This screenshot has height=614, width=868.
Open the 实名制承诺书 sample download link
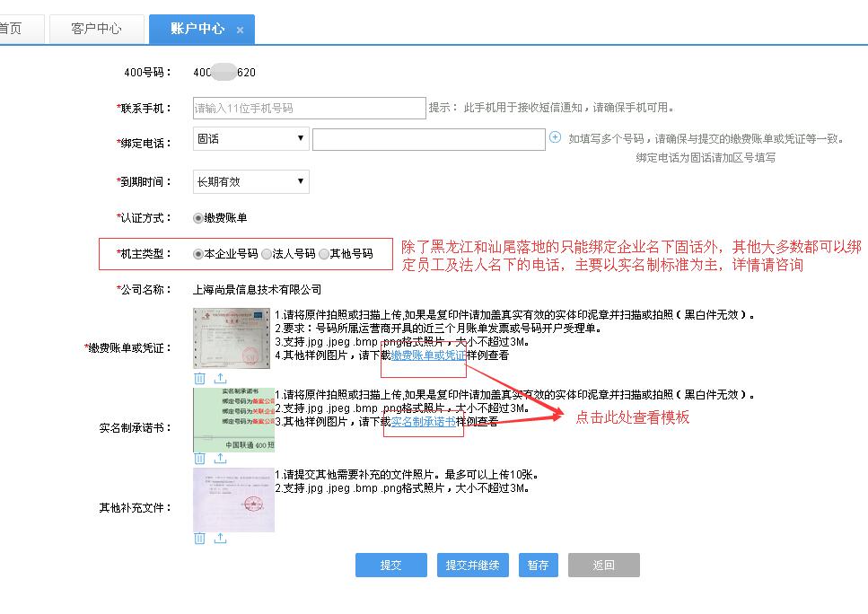[x=423, y=421]
